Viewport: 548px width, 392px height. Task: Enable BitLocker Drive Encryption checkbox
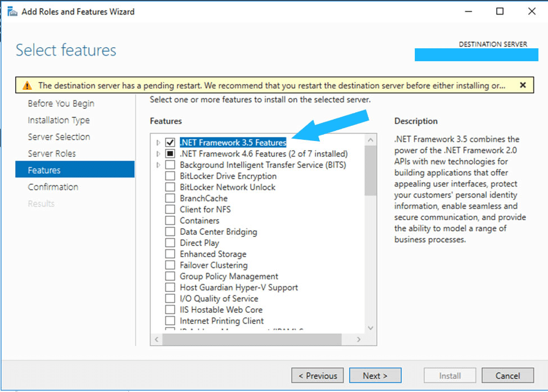170,176
